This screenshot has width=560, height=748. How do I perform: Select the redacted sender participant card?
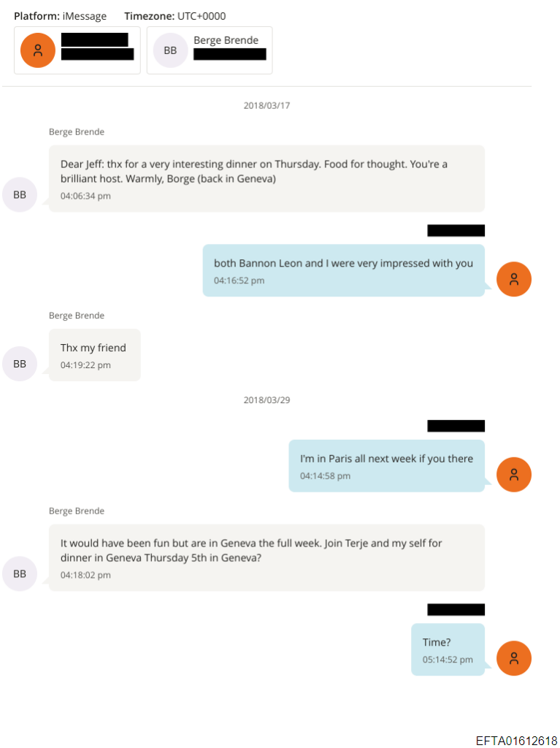point(77,50)
